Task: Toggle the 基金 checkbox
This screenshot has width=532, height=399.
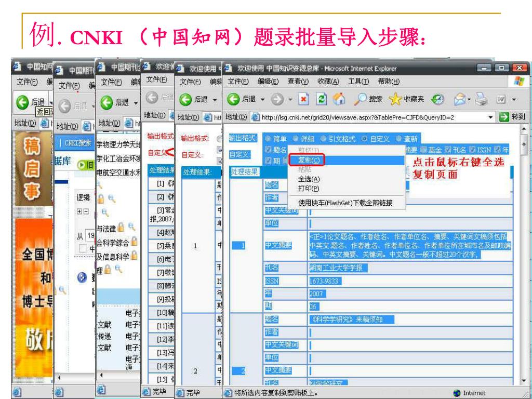Action: [x=423, y=150]
